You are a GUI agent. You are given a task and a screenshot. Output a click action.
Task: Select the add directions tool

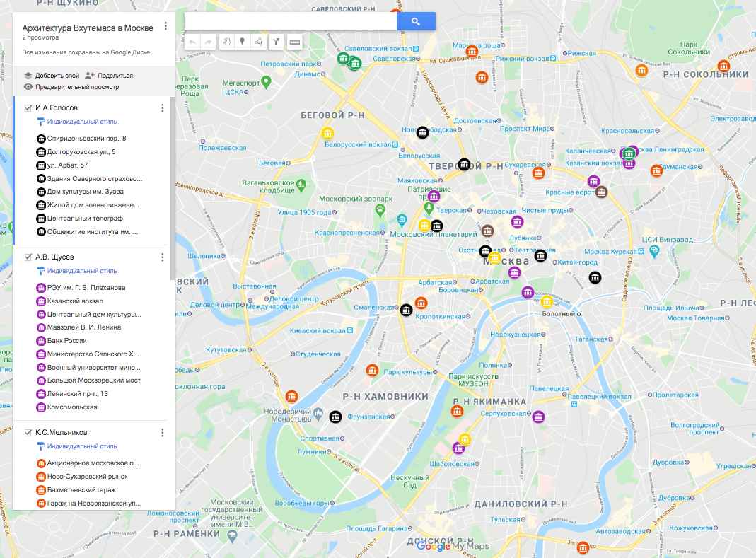point(276,42)
